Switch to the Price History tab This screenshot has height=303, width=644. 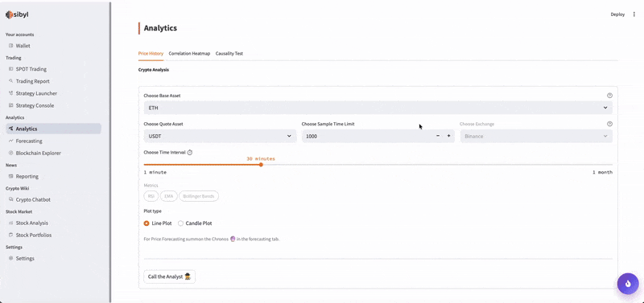tap(151, 54)
